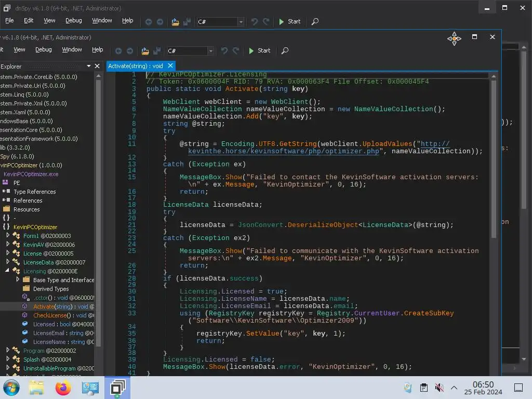Open the inner window's Window menu
The height and width of the screenshot is (399, 532).
pyautogui.click(x=72, y=49)
